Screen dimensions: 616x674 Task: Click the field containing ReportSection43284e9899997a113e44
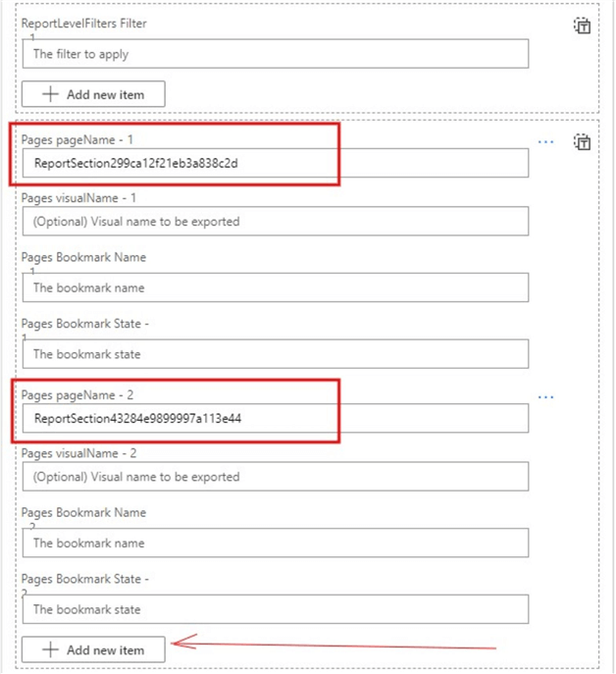point(275,418)
